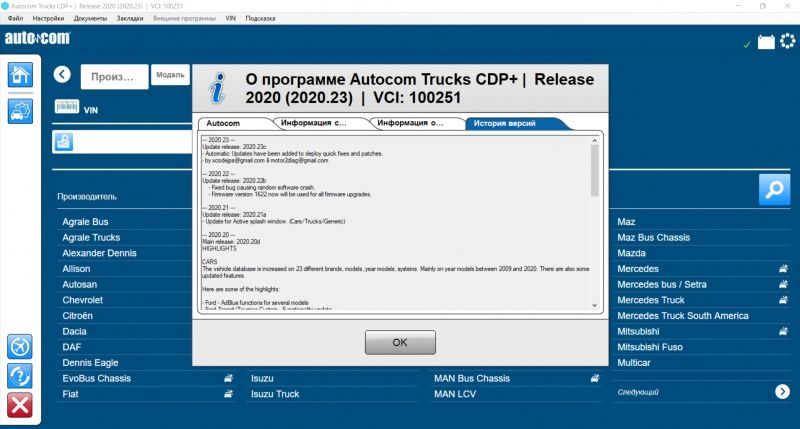
Task: Open the Подсказка menu
Action: coord(260,18)
